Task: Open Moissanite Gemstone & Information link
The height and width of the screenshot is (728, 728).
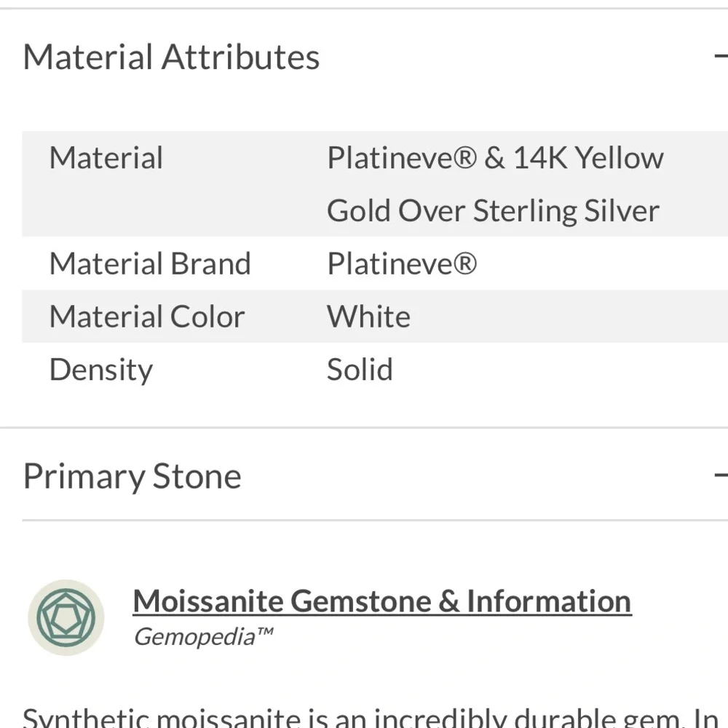Action: click(381, 601)
